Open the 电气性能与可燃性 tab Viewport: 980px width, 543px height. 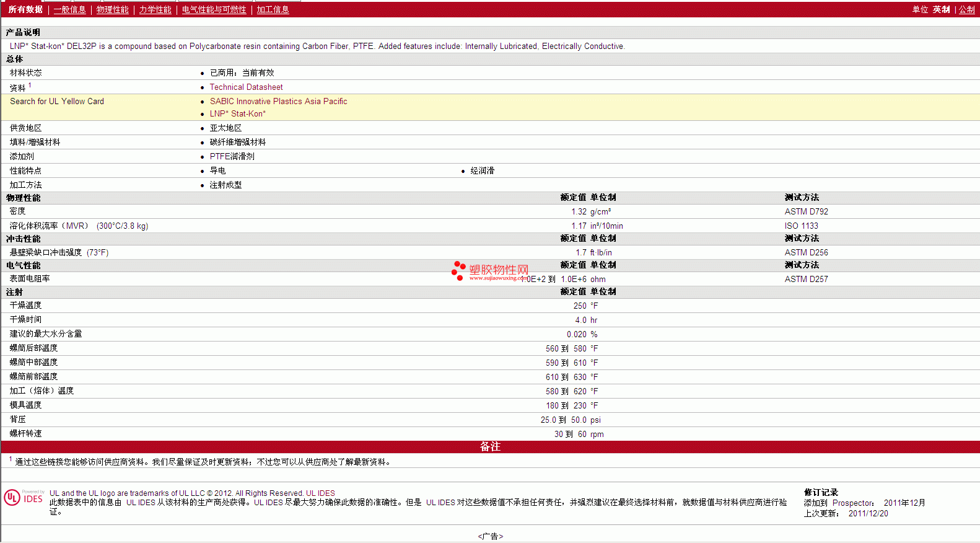coord(214,10)
